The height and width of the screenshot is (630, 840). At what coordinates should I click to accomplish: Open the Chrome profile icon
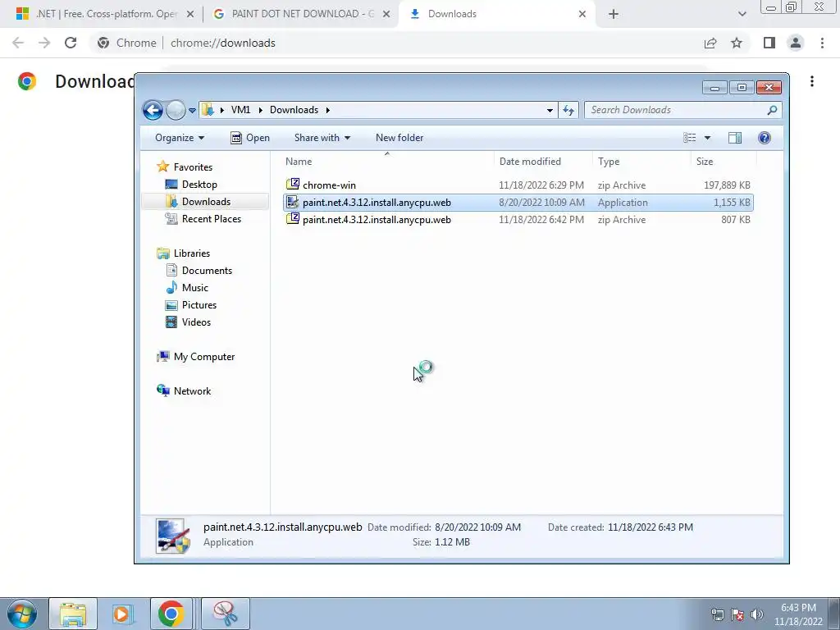(796, 43)
